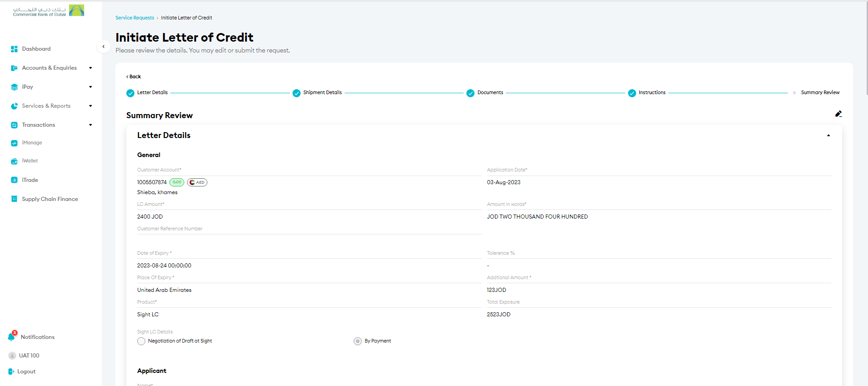Click the United Arab Emirates expiry place
The width and height of the screenshot is (868, 386).
[164, 290]
